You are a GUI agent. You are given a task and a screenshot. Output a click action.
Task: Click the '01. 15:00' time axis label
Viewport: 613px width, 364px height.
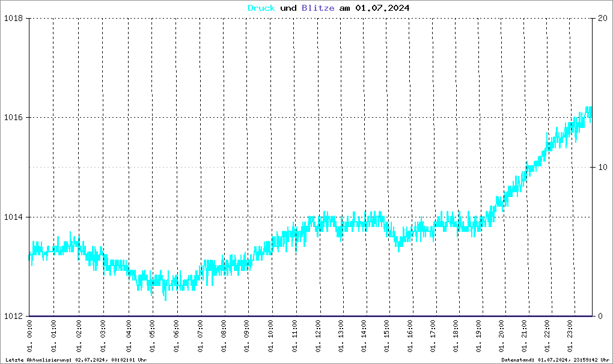click(387, 336)
